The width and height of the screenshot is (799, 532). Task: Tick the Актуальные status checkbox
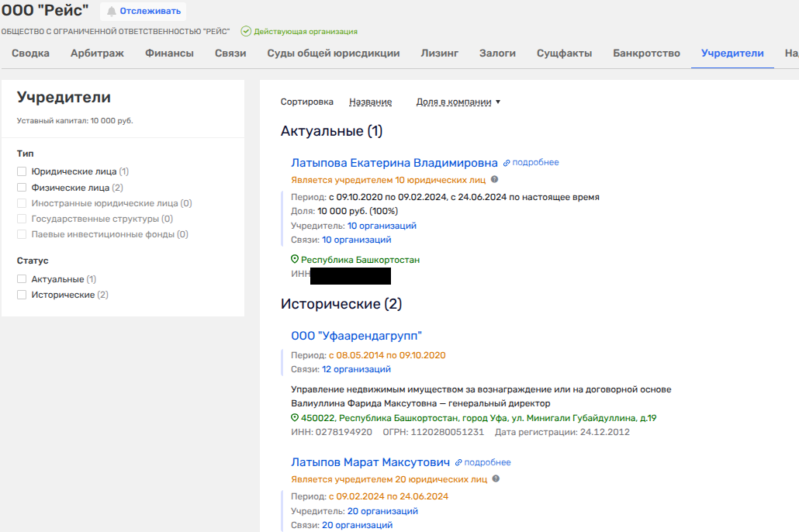tap(22, 279)
